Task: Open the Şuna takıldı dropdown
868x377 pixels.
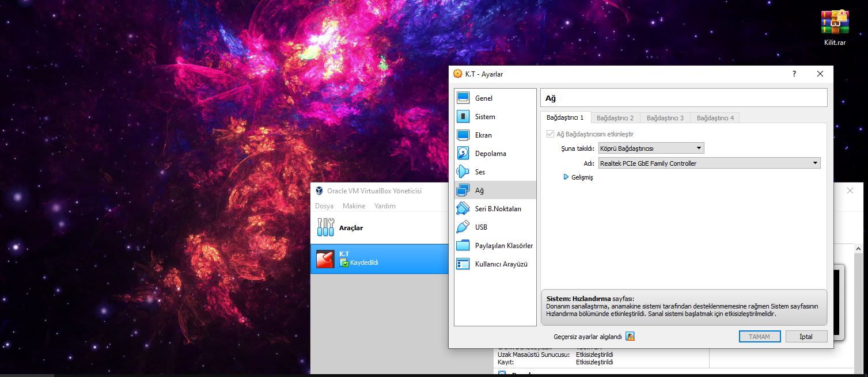Action: click(x=651, y=148)
